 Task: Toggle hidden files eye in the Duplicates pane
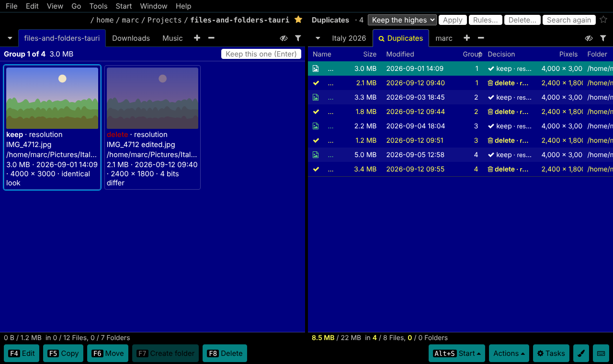click(589, 38)
